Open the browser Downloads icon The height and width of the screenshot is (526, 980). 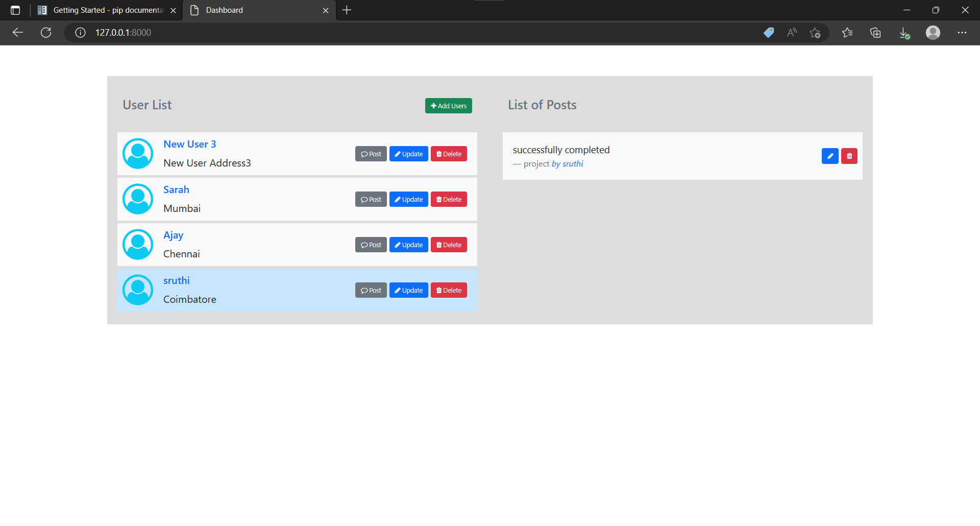904,33
